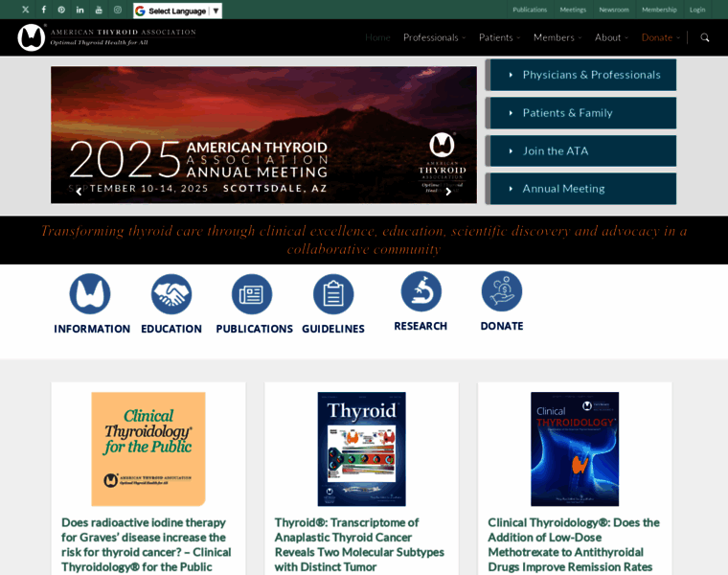Screen dimensions: 728x575
Task: Open the Select Language dropdown
Action: pos(177,11)
